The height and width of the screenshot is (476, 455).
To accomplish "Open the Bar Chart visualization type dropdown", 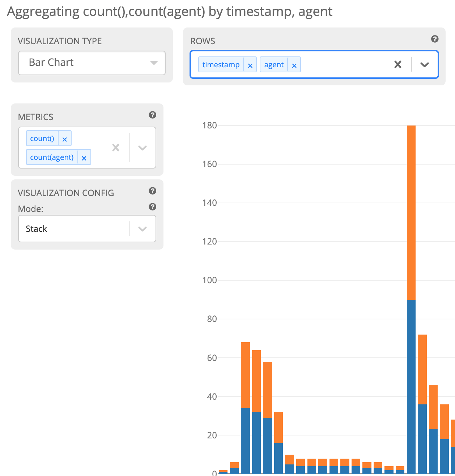I will click(92, 63).
